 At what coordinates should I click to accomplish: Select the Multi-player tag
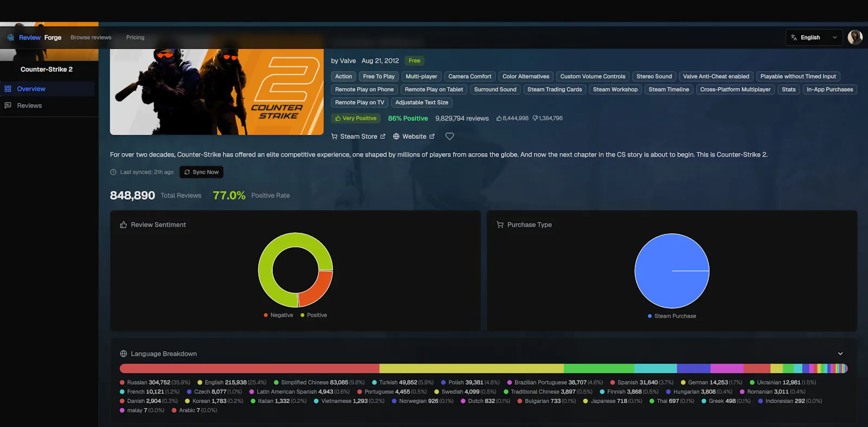coord(422,77)
